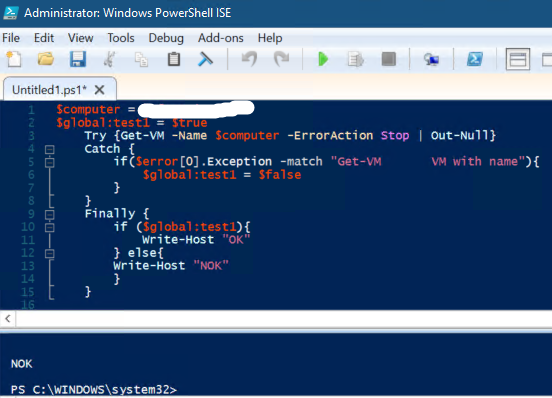Close the Untitled1.ps1 tab

pos(100,90)
